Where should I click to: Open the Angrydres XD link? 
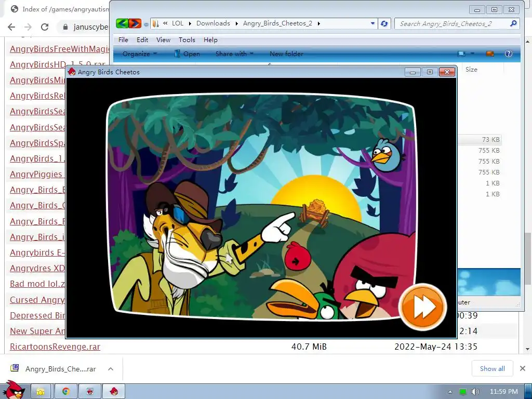[x=37, y=268]
